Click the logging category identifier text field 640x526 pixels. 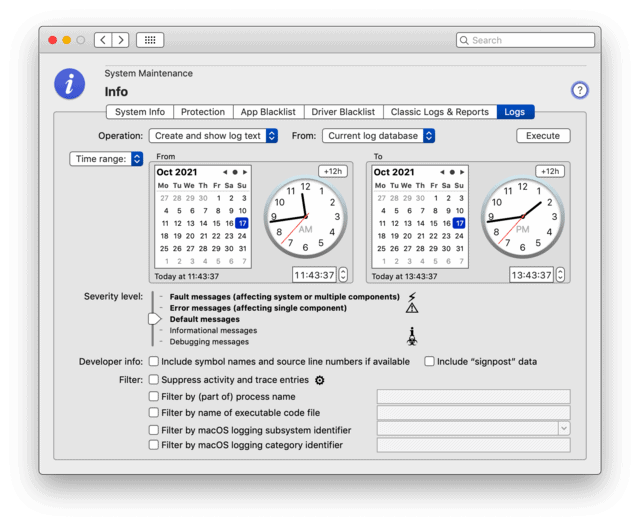[473, 445]
